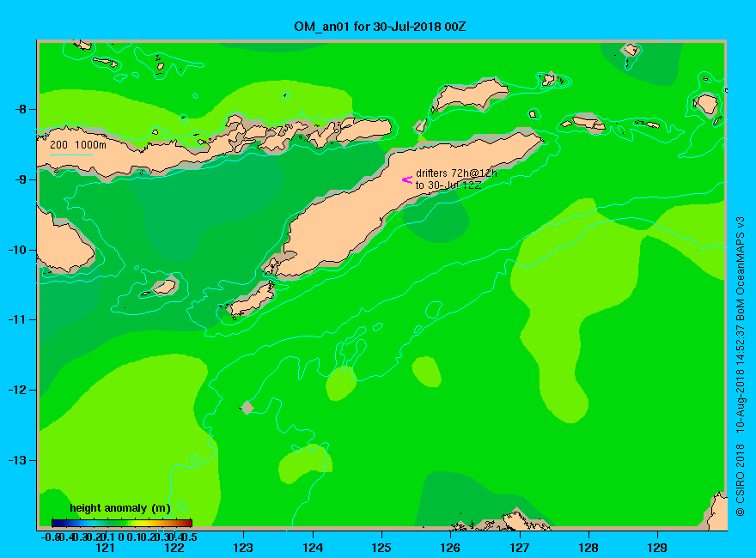
Task: Click latitude axis label -9
Action: tap(21, 179)
